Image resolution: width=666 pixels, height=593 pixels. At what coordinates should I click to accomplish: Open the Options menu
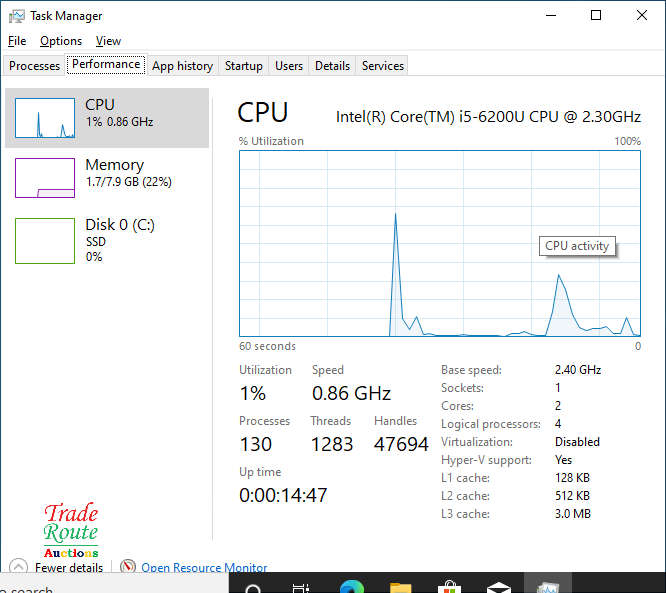tap(61, 41)
